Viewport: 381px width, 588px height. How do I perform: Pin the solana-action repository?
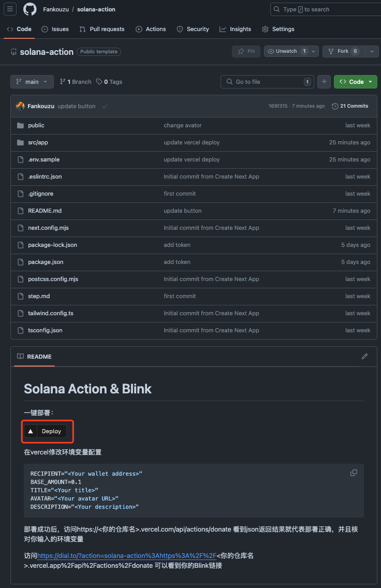[x=246, y=51]
